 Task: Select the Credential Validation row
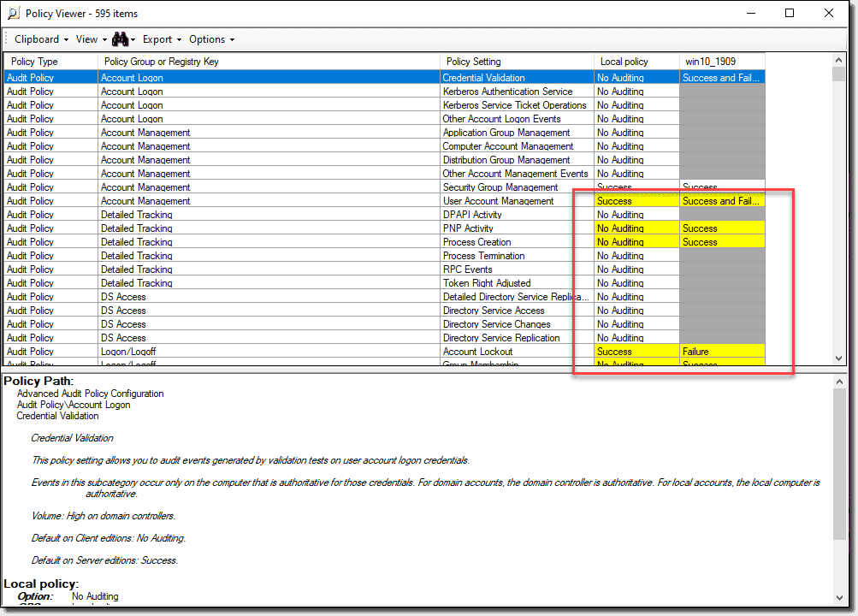pyautogui.click(x=257, y=77)
